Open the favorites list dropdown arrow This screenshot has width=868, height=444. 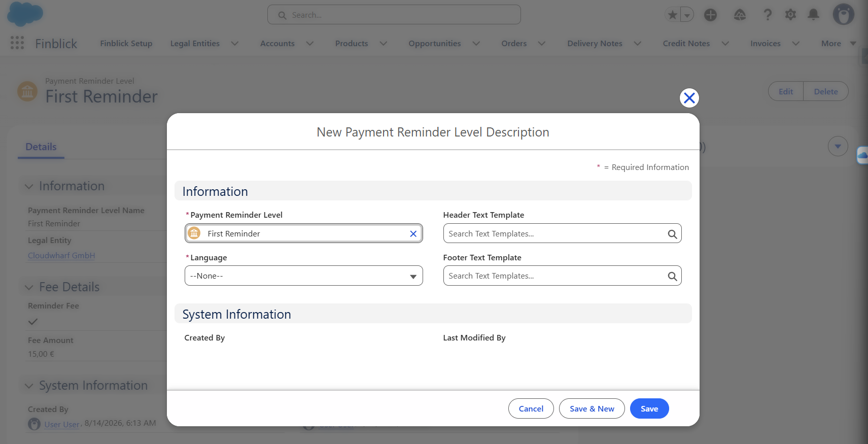(x=687, y=15)
